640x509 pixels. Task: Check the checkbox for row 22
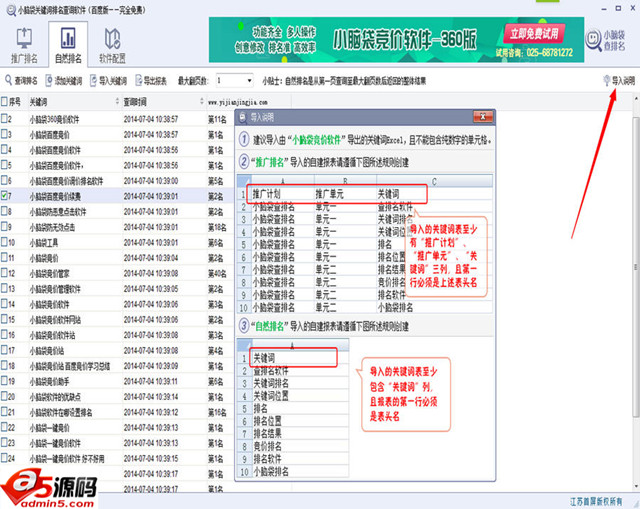[4, 427]
